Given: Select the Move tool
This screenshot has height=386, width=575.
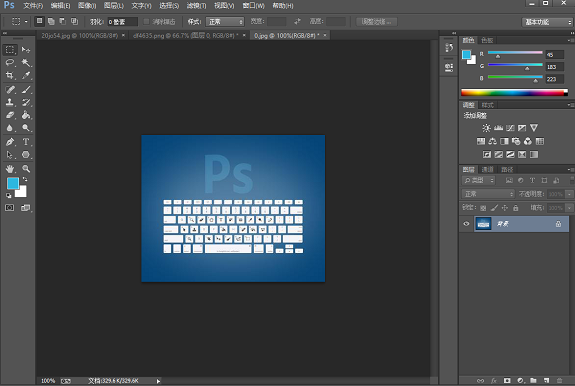Looking at the screenshot, I should pyautogui.click(x=26, y=49).
